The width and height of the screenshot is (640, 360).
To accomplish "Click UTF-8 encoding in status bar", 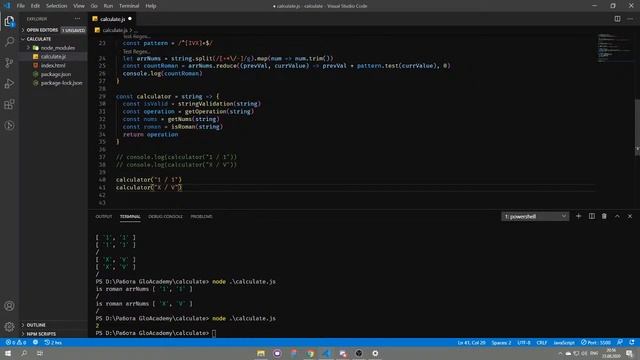I will (524, 342).
